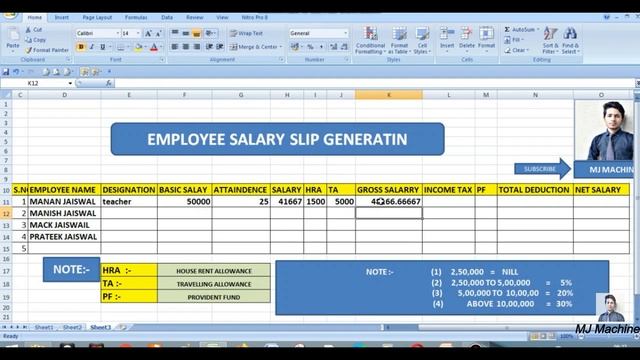Select cell containing MANISH JAISWAL
The image size is (640, 360).
(x=64, y=213)
